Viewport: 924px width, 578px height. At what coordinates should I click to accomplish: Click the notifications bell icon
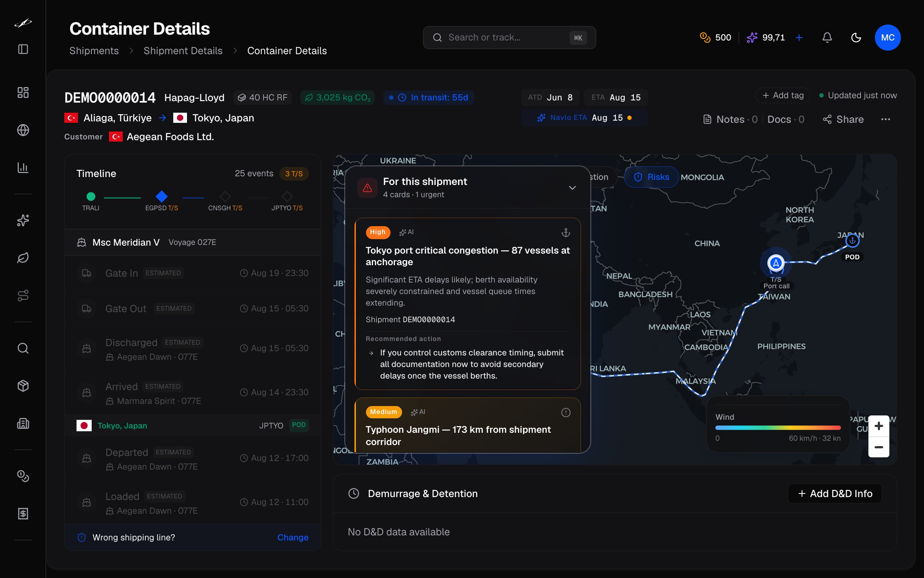[827, 38]
